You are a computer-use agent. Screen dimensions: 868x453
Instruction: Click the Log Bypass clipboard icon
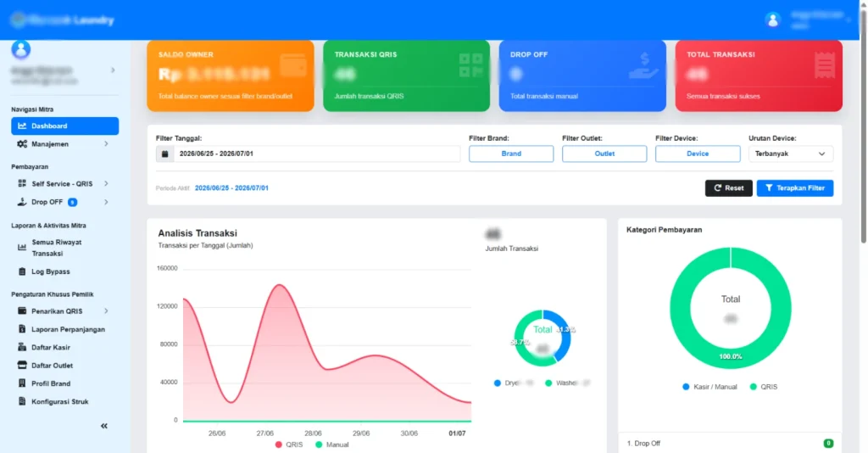tap(22, 272)
